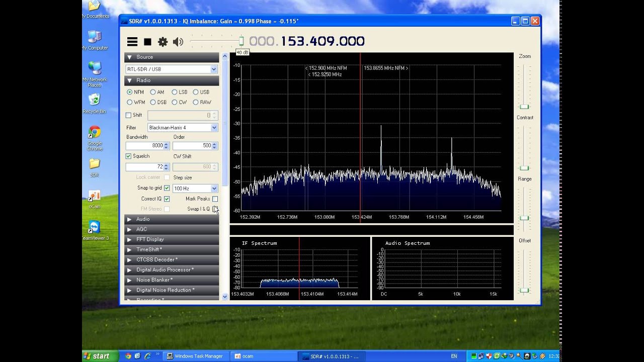Open the SDR folder on desktop
The image size is (644, 362).
click(95, 167)
